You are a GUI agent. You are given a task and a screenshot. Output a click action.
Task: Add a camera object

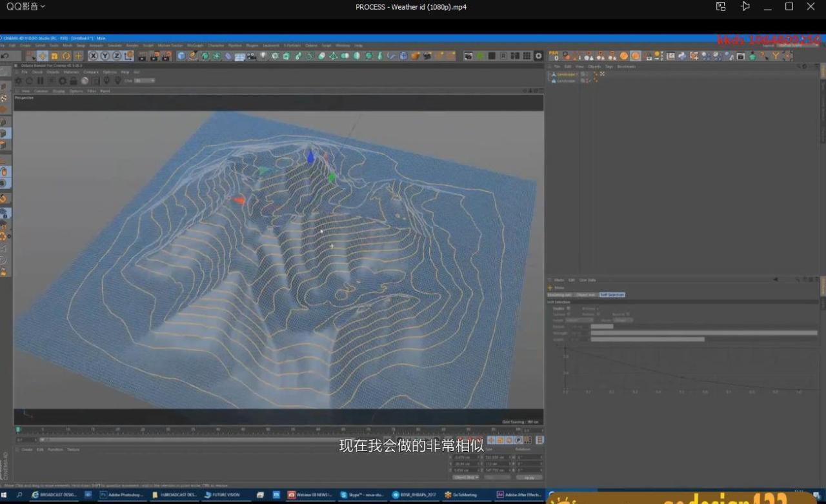(251, 56)
